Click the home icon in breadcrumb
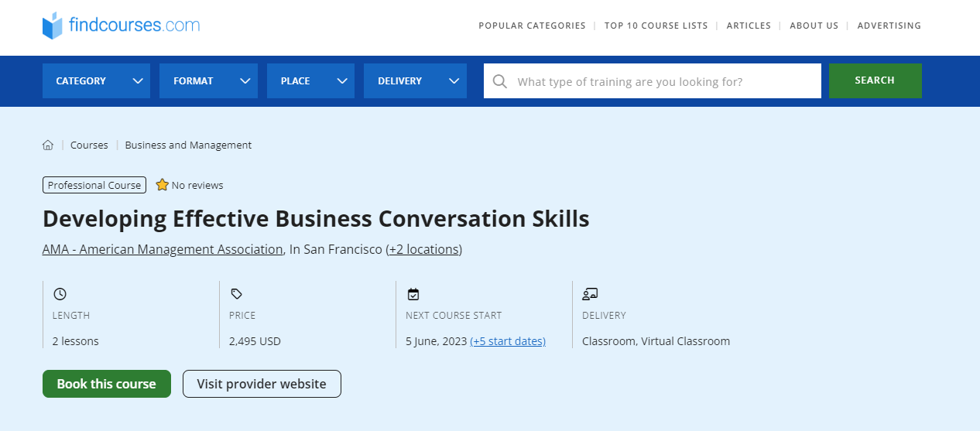 click(x=48, y=145)
